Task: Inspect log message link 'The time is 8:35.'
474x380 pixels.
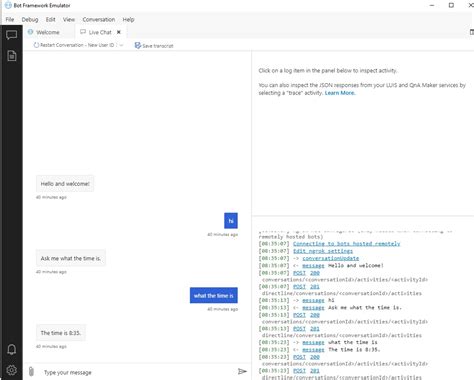Action: point(313,350)
